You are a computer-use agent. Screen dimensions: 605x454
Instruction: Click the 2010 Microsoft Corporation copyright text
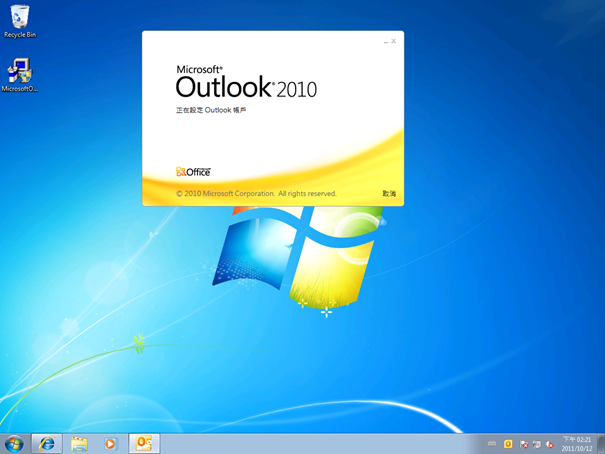click(256, 193)
